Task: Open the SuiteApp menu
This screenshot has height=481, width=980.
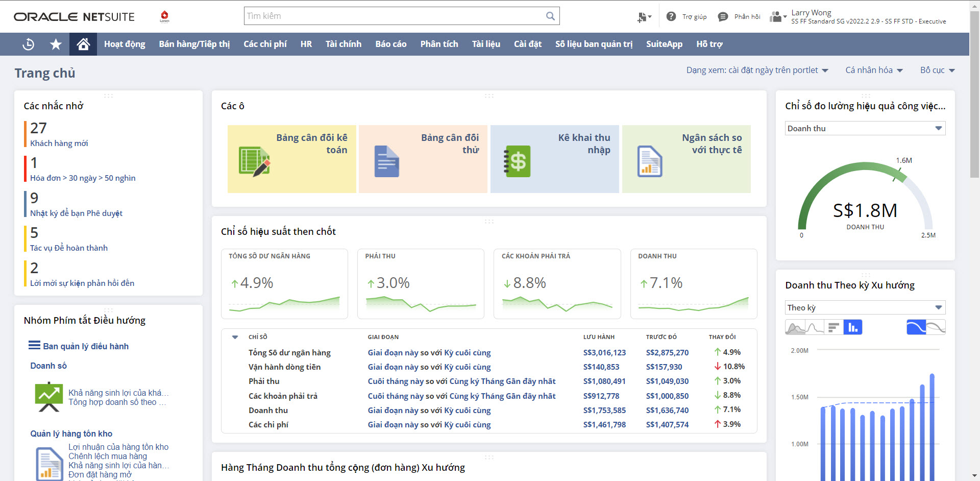Action: pyautogui.click(x=664, y=44)
